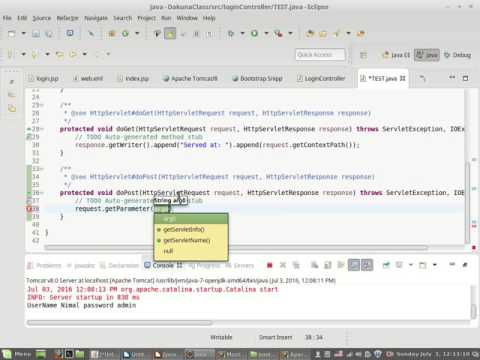Image resolution: width=480 pixels, height=360 pixels.
Task: Open the external tools dropdown arrow
Action: 290,33
